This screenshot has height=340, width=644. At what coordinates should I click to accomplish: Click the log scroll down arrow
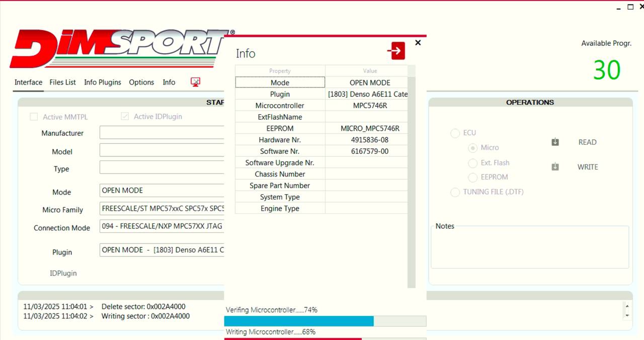[x=627, y=315]
